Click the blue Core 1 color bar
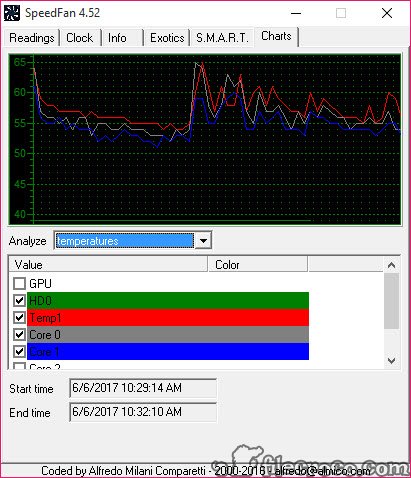This screenshot has height=478, width=411. 168,351
